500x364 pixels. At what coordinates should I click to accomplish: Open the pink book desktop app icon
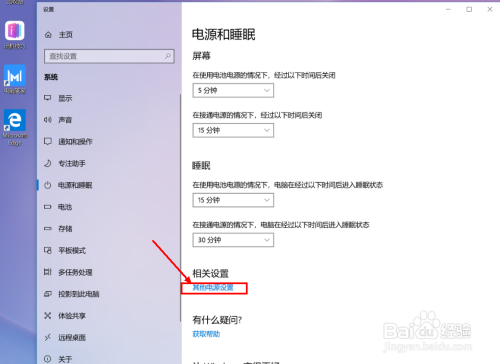[x=15, y=35]
